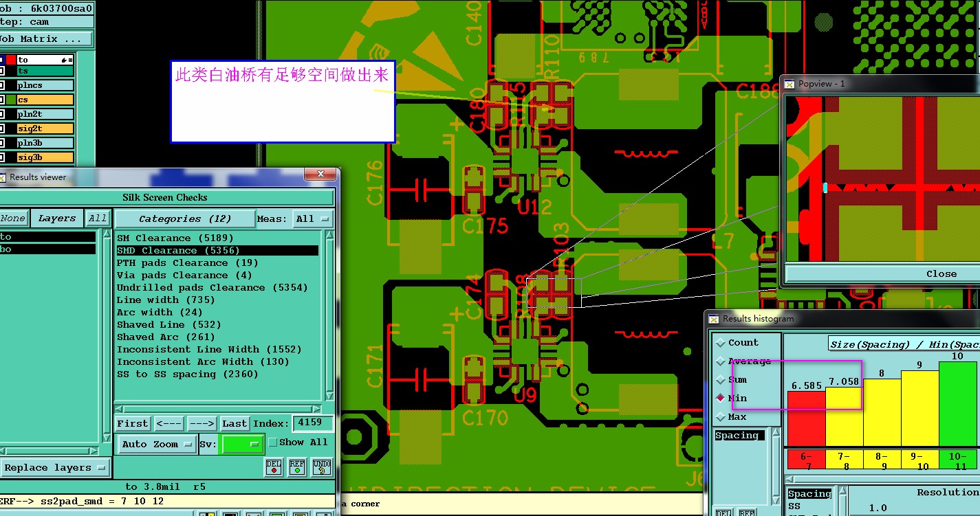Image resolution: width=980 pixels, height=516 pixels.
Task: Select Shaved Line (532) category
Action: [168, 325]
